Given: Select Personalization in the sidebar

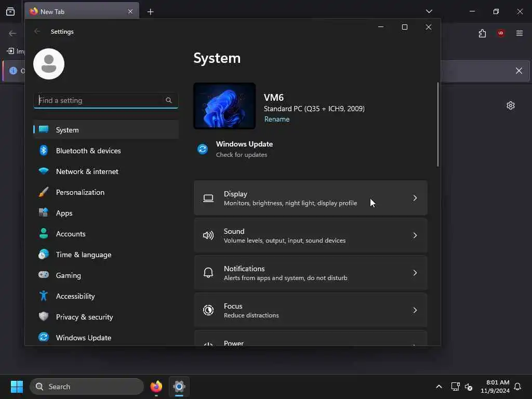Looking at the screenshot, I should point(106,192).
